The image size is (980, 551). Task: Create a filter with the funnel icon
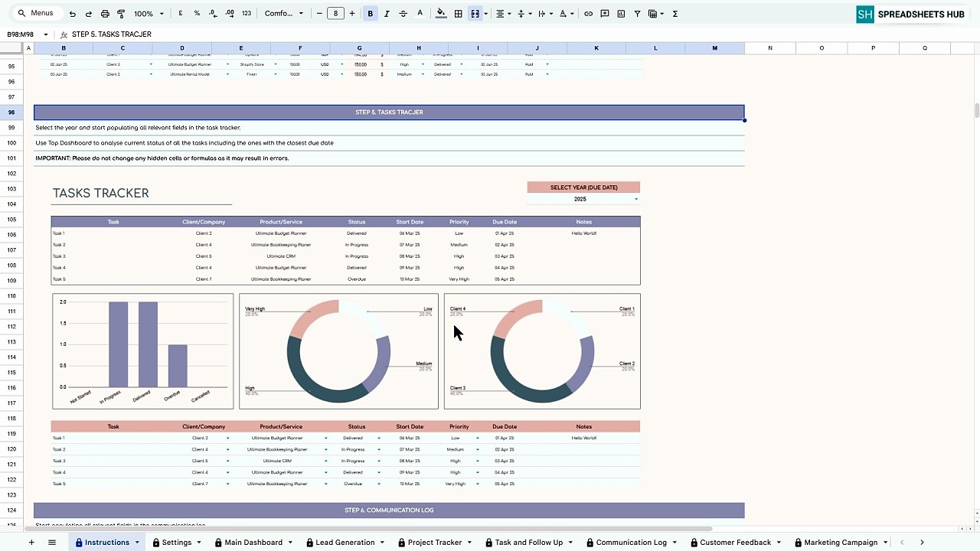click(x=637, y=14)
